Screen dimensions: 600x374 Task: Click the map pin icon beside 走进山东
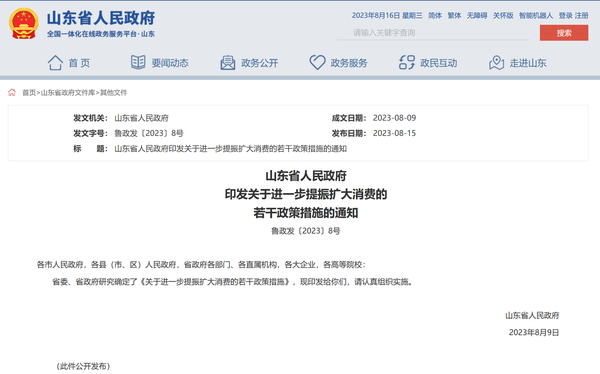(x=496, y=63)
